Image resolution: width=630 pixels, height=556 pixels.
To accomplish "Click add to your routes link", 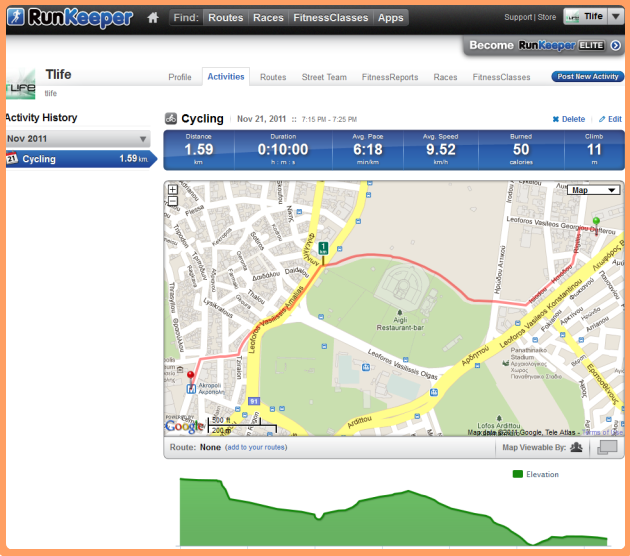I will [x=256, y=447].
